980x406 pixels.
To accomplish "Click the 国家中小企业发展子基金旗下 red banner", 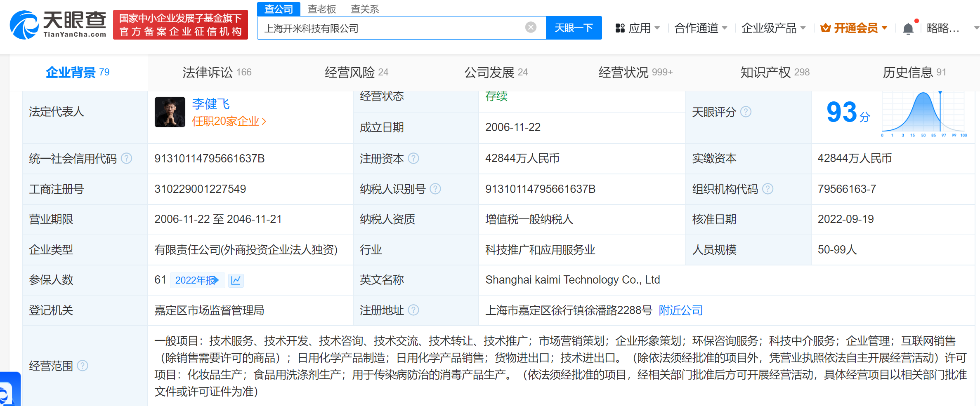I will (x=180, y=25).
